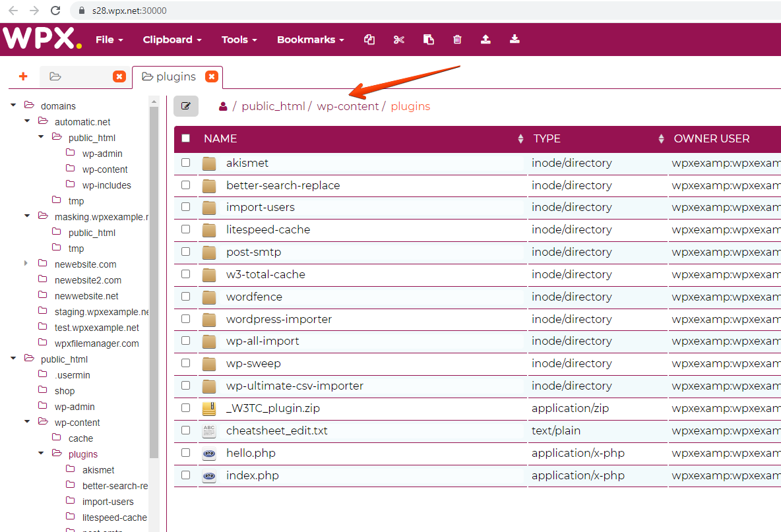Select shop folder in tree
The height and width of the screenshot is (532, 781).
(x=65, y=391)
